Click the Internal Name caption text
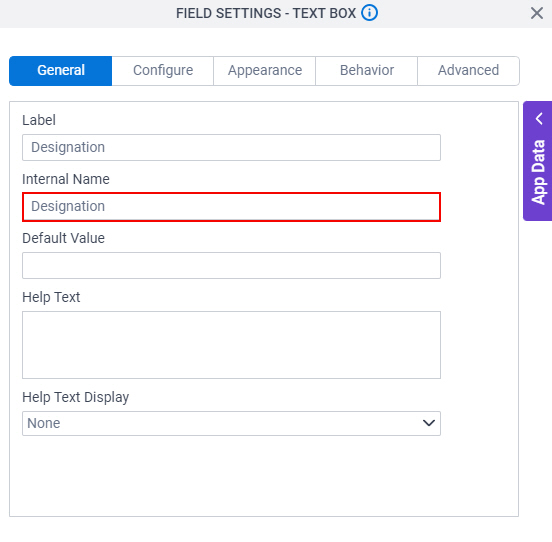The width and height of the screenshot is (552, 542). point(66,179)
